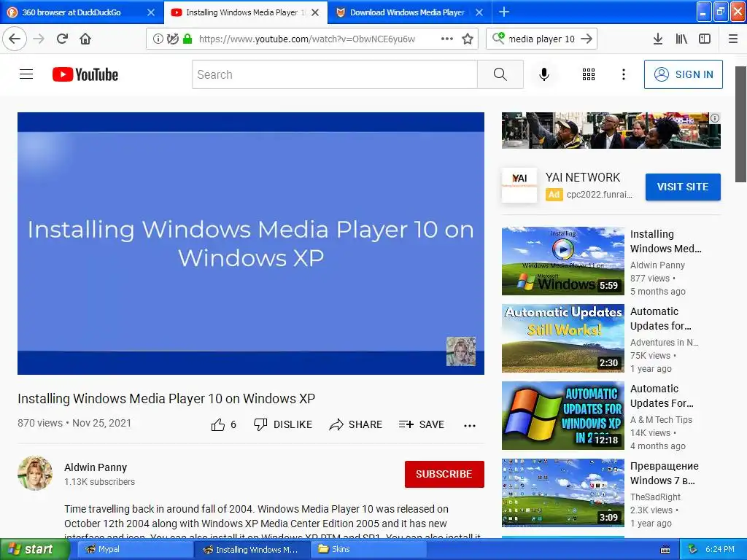The width and height of the screenshot is (747, 560).
Task: Start voice search with microphone
Action: [x=544, y=74]
